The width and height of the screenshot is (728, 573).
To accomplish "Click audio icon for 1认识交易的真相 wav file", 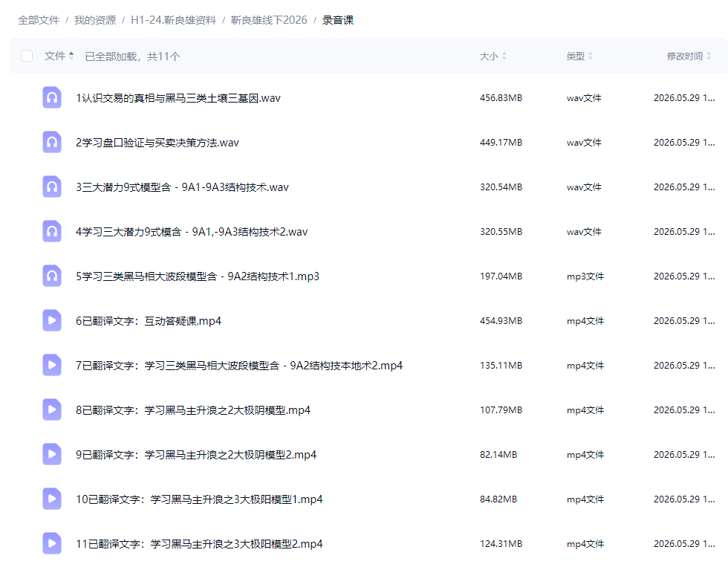I will (52, 97).
